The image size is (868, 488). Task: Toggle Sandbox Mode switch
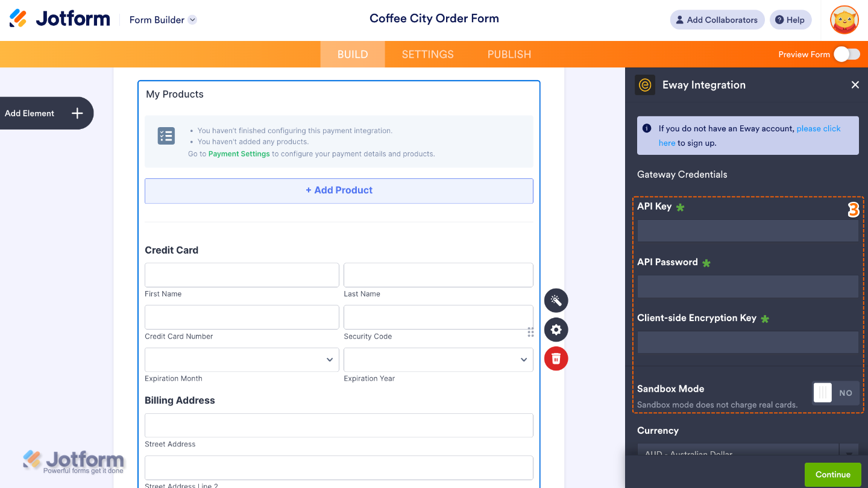tap(836, 393)
